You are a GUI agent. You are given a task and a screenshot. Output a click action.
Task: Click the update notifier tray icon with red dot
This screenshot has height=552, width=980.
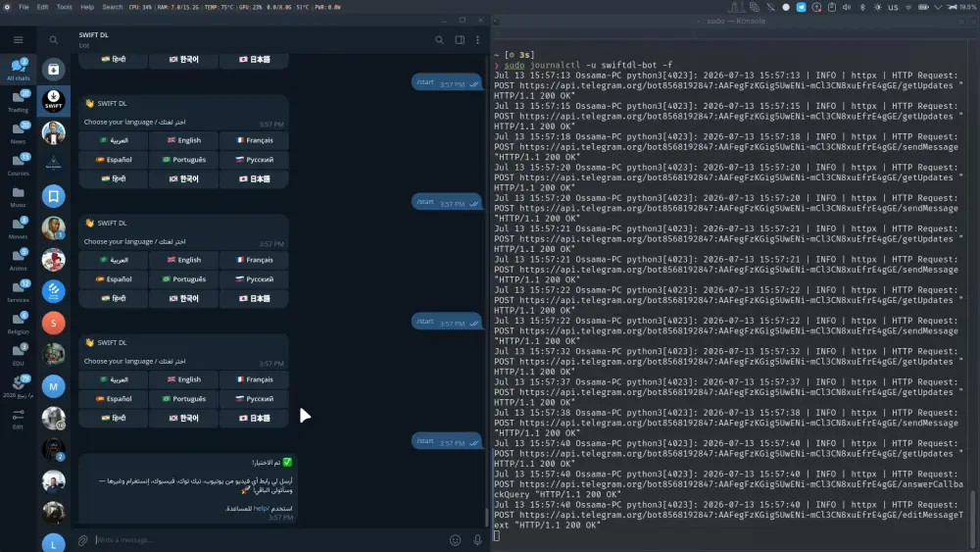pyautogui.click(x=817, y=7)
